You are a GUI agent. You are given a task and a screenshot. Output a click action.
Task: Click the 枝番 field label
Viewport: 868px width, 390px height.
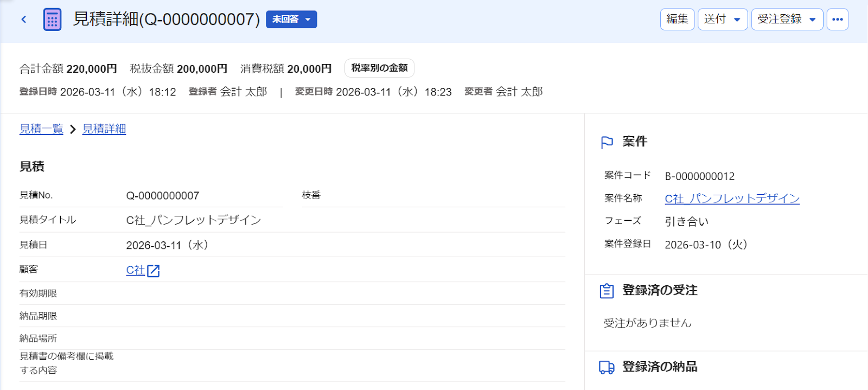pyautogui.click(x=311, y=195)
